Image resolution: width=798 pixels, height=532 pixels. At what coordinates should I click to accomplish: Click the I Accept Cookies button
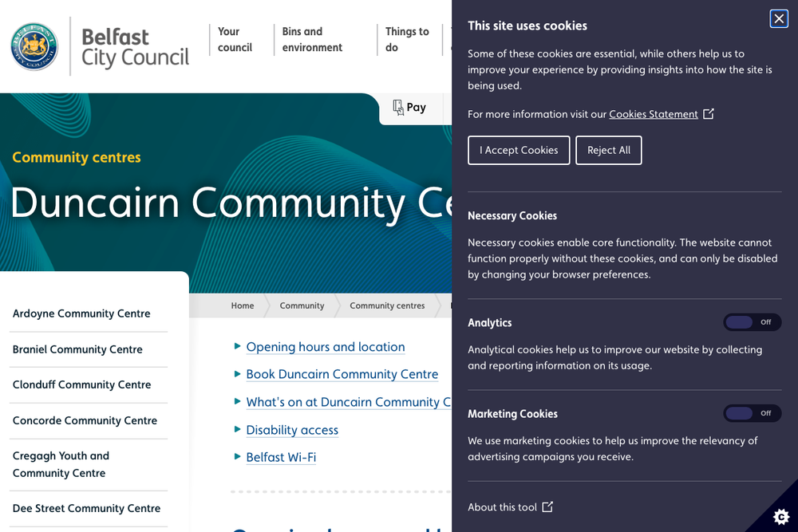click(x=519, y=150)
